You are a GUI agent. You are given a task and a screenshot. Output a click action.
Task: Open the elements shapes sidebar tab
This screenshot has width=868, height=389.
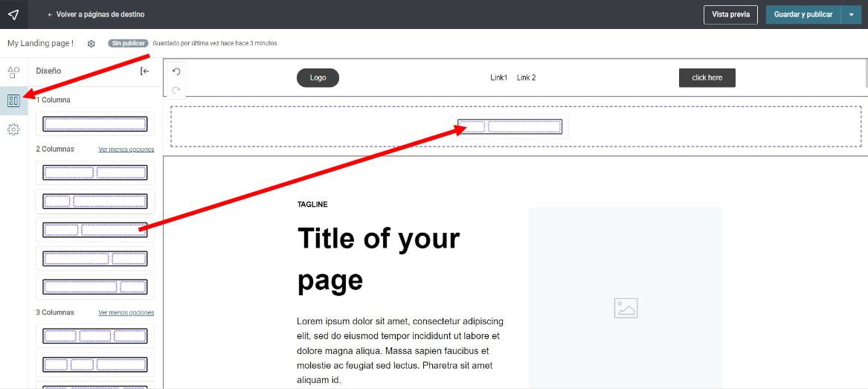(14, 72)
